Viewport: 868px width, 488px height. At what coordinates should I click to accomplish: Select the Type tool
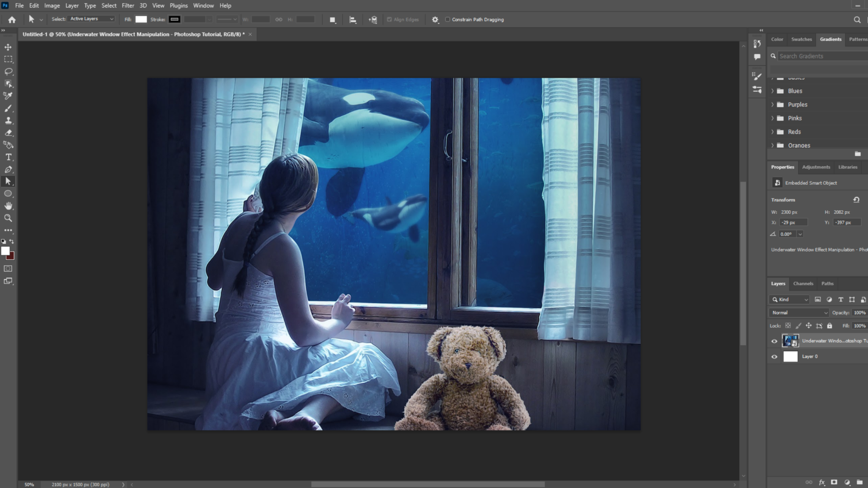[x=8, y=157]
